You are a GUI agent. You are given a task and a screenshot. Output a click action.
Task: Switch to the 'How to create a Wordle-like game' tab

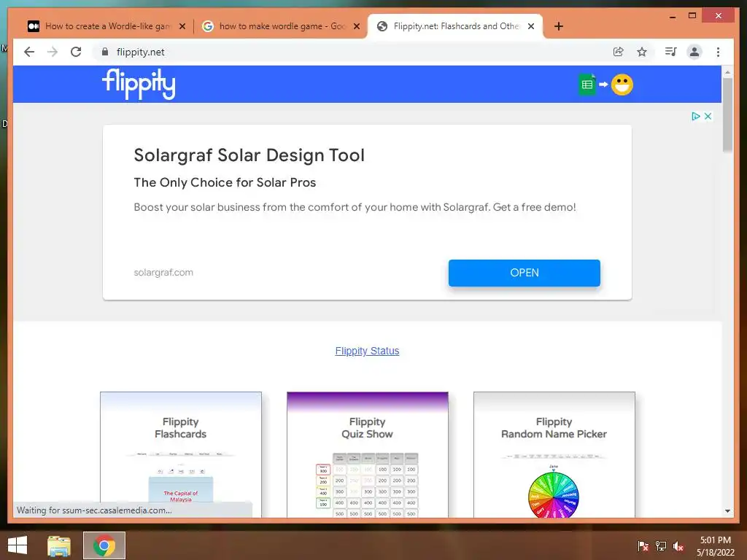107,26
